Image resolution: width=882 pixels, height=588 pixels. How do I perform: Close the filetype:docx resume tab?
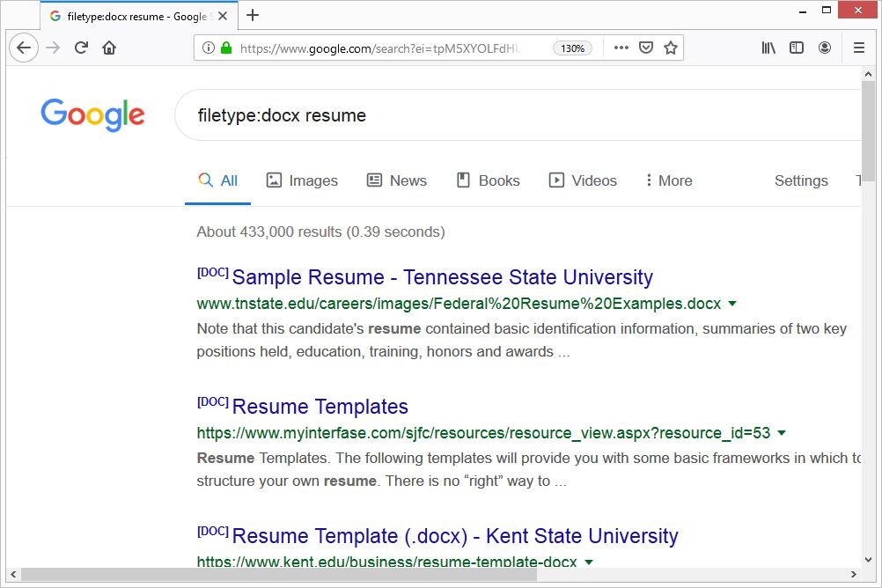(223, 17)
